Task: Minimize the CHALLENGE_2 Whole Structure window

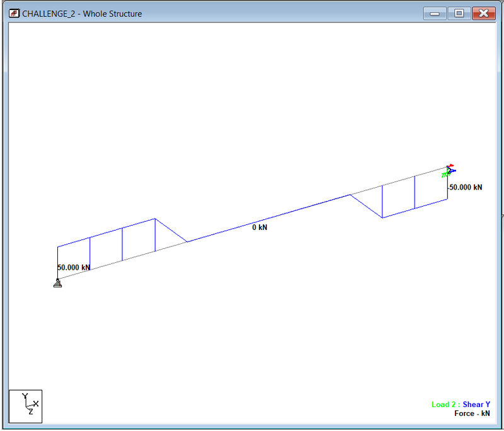Action: click(x=435, y=13)
